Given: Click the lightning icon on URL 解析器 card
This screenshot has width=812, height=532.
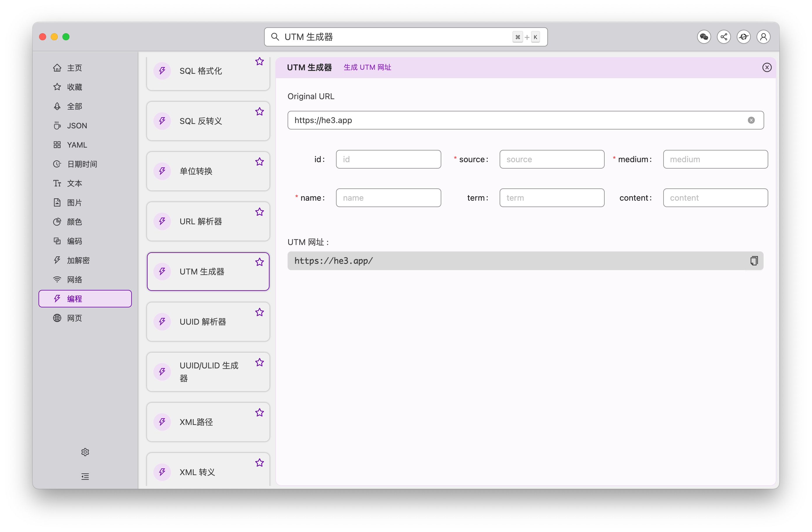Looking at the screenshot, I should [x=162, y=221].
